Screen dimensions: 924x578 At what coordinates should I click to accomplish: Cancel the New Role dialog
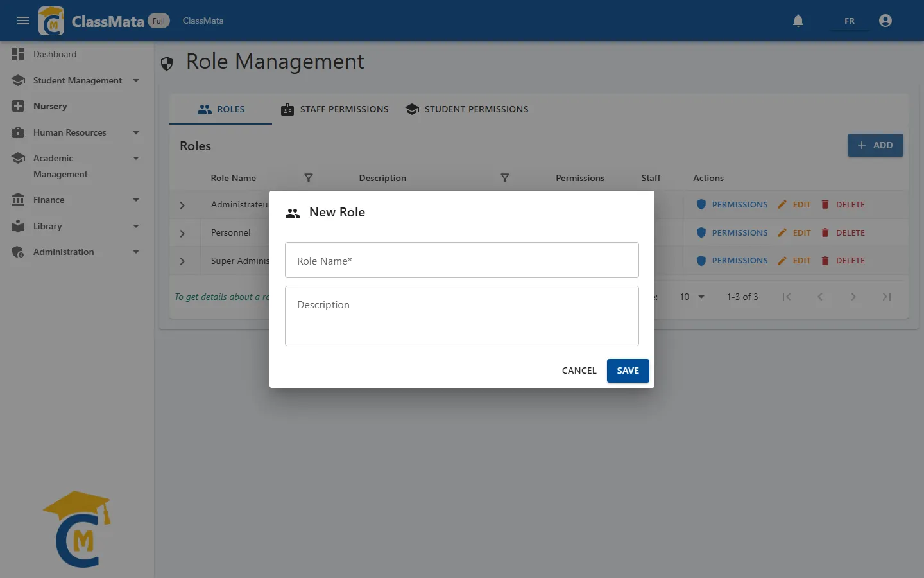click(x=579, y=371)
